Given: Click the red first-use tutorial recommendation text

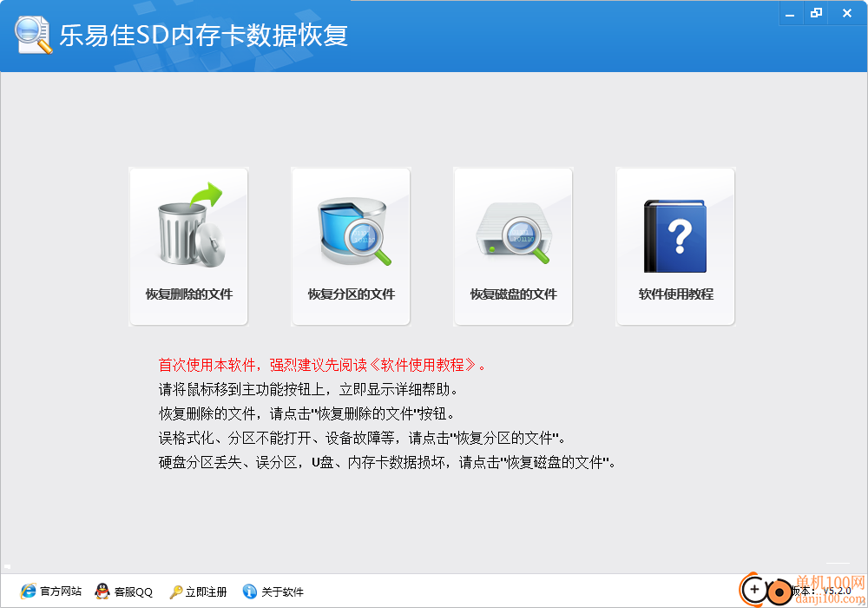Looking at the screenshot, I should [322, 365].
